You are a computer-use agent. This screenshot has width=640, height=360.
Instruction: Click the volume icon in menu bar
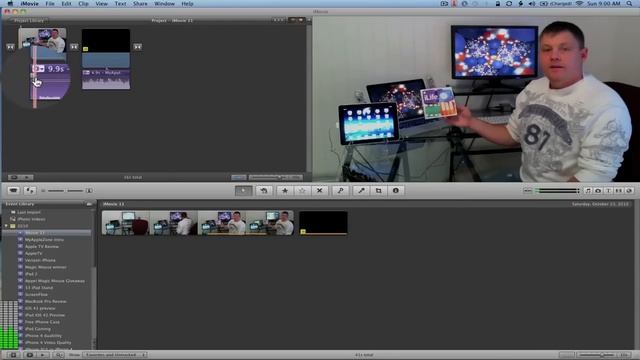pyautogui.click(x=532, y=4)
